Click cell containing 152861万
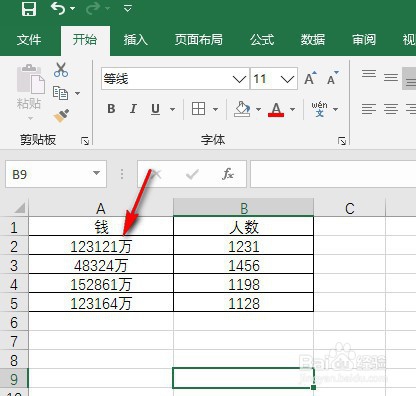 [x=101, y=284]
